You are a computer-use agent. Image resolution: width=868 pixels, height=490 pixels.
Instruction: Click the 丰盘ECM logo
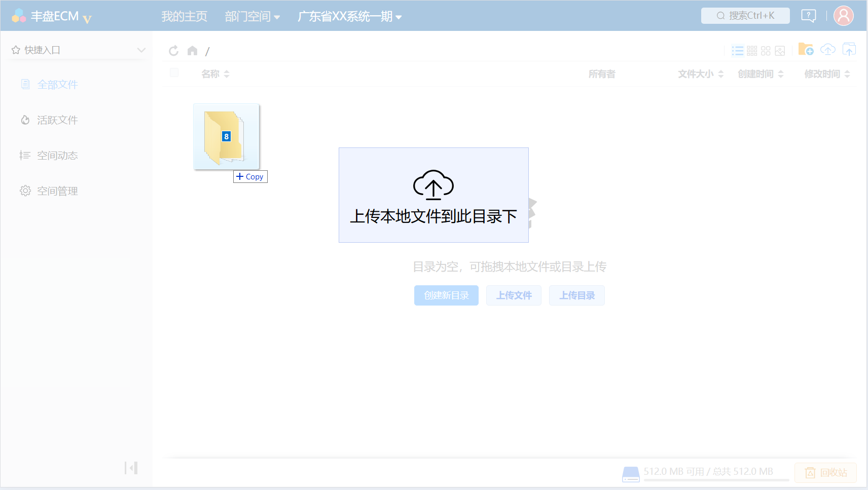click(52, 16)
